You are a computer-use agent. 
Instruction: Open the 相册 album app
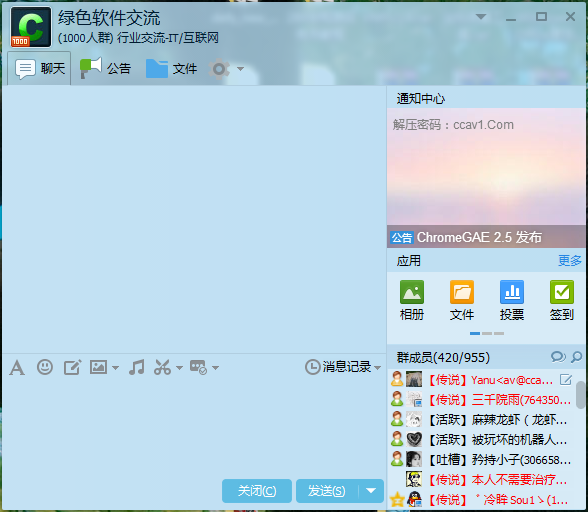(412, 300)
